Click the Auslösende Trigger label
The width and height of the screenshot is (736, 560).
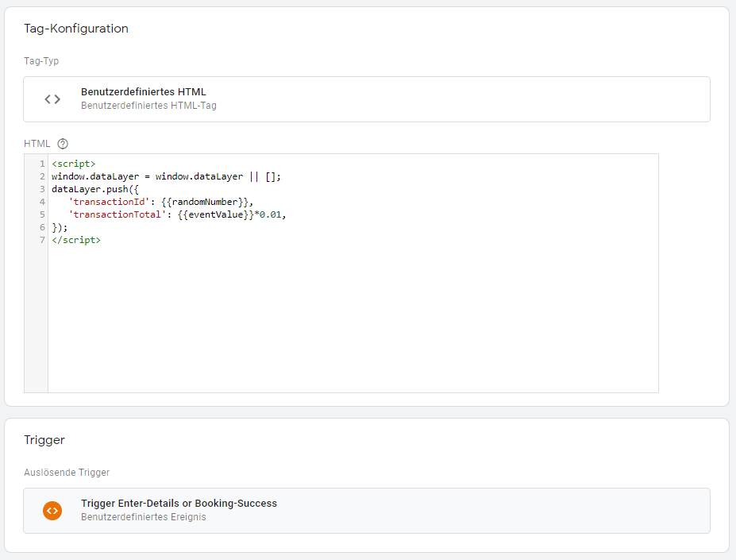coord(67,472)
